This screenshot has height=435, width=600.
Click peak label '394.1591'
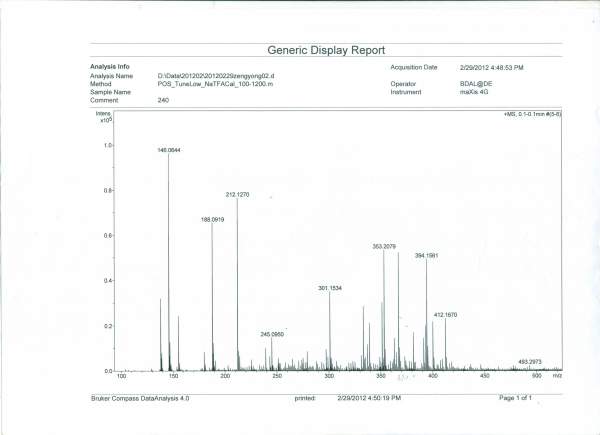point(426,256)
